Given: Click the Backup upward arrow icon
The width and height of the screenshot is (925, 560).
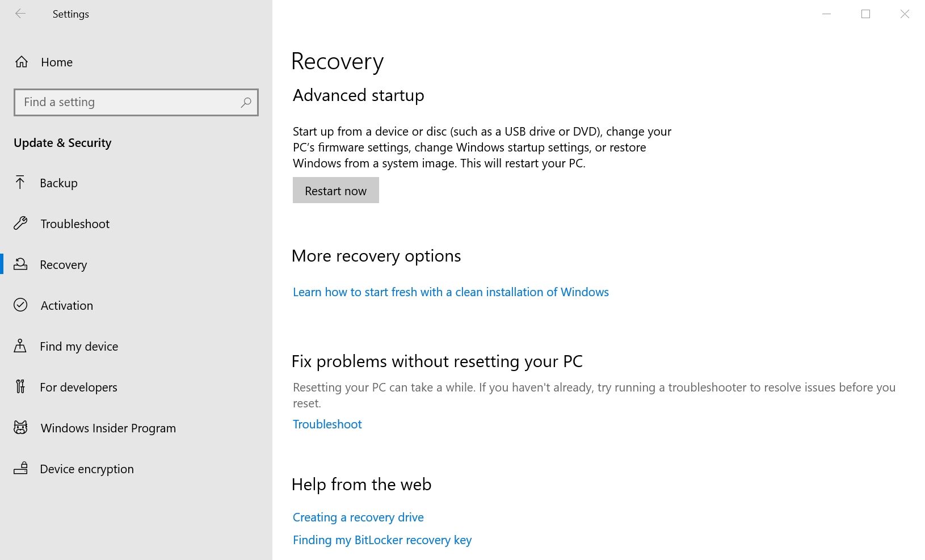Looking at the screenshot, I should click(20, 182).
